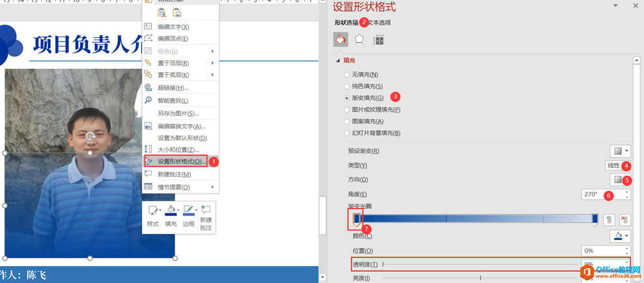Viewport: 644px width, 283px height.
Task: Click the slide title text 项目负责人
Action: coord(79,45)
